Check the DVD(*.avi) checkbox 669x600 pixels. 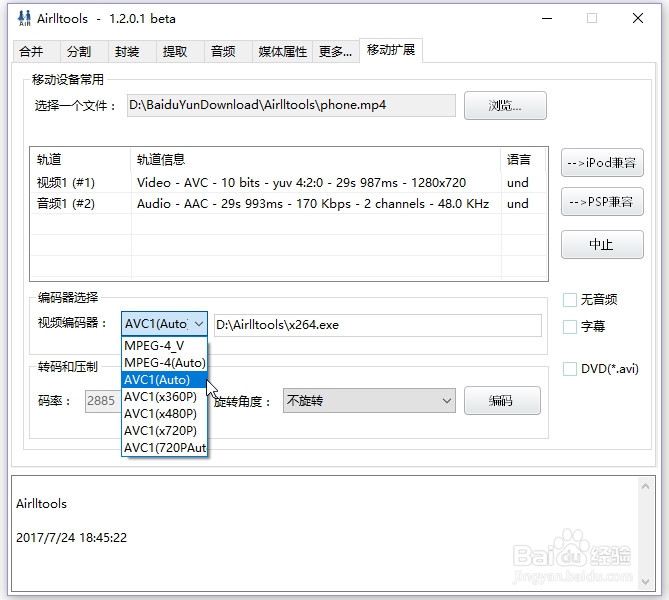[x=570, y=369]
